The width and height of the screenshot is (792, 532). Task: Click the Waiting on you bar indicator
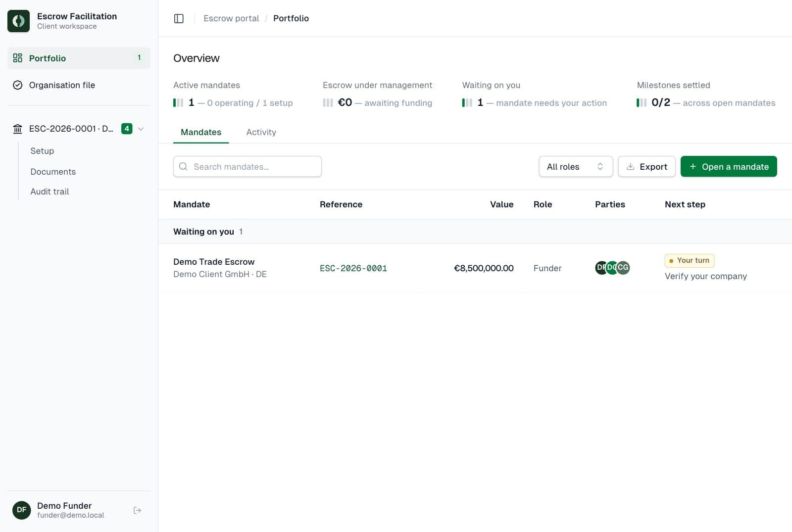click(x=467, y=102)
